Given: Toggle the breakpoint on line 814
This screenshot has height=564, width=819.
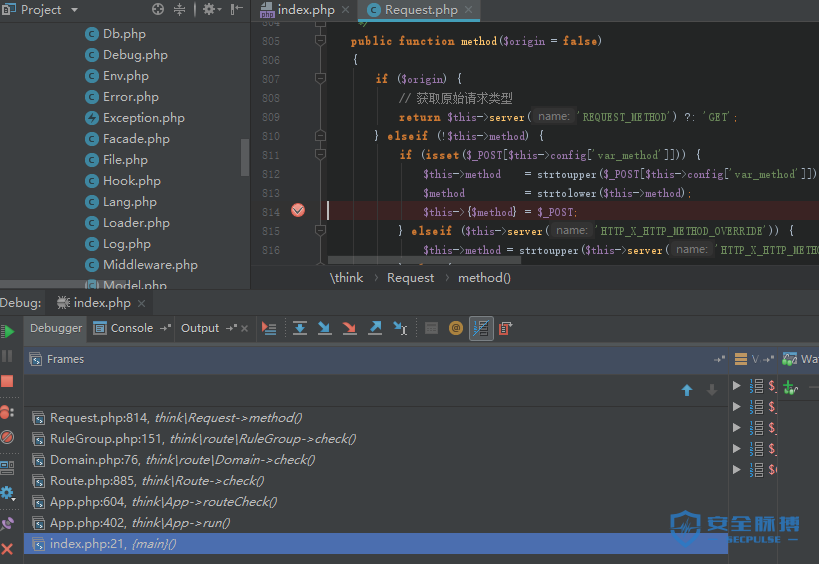Looking at the screenshot, I should (298, 210).
